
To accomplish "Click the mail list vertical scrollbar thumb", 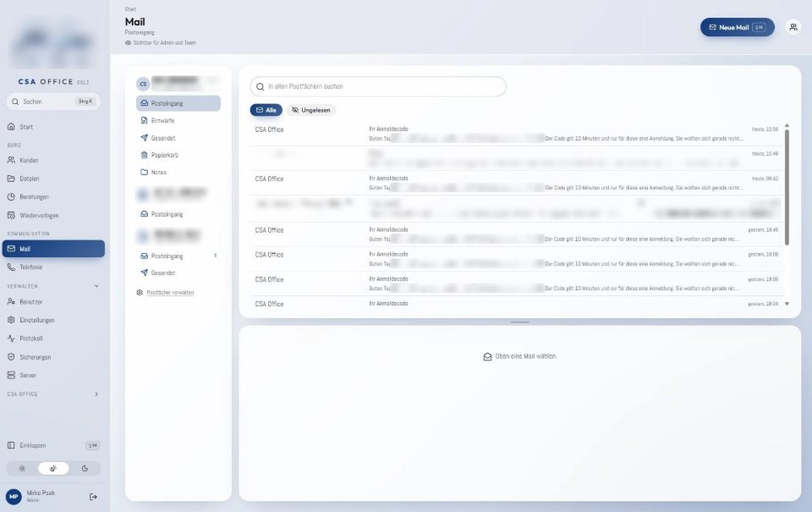I will pyautogui.click(x=787, y=186).
